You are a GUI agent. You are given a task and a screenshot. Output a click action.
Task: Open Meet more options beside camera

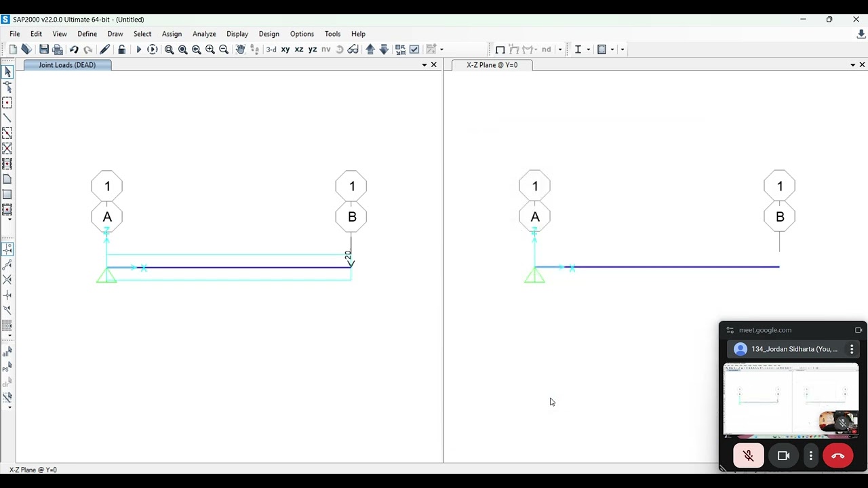[811, 456]
